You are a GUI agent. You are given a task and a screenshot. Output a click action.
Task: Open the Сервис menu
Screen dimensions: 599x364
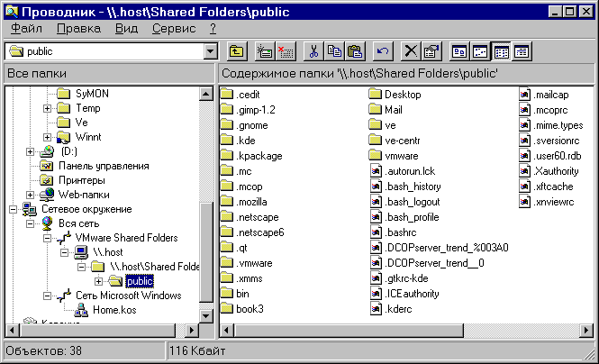coord(174,29)
